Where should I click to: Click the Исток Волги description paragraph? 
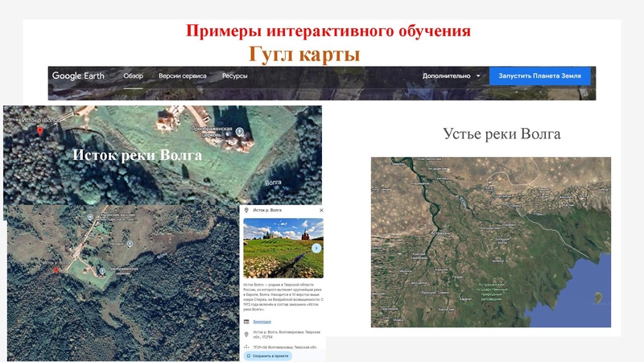tap(283, 297)
